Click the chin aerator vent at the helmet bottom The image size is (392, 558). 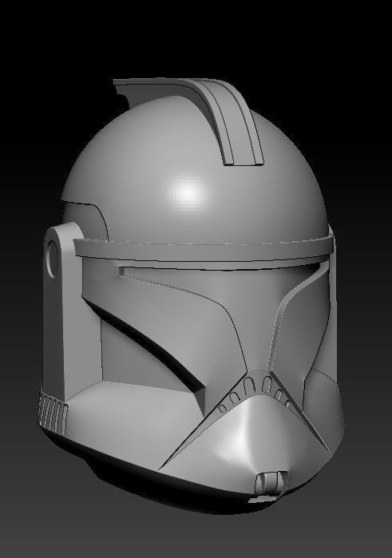point(270,483)
